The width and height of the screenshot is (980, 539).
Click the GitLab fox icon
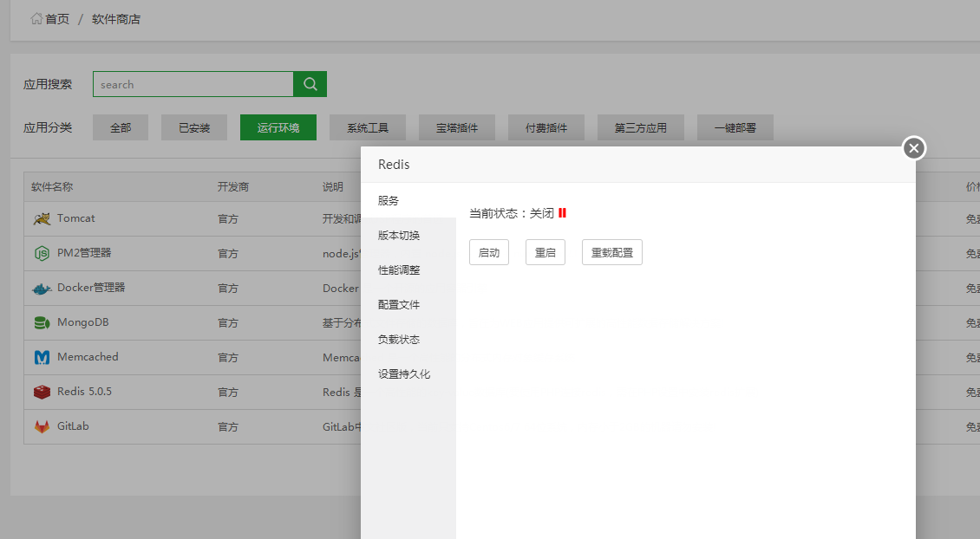pos(42,426)
